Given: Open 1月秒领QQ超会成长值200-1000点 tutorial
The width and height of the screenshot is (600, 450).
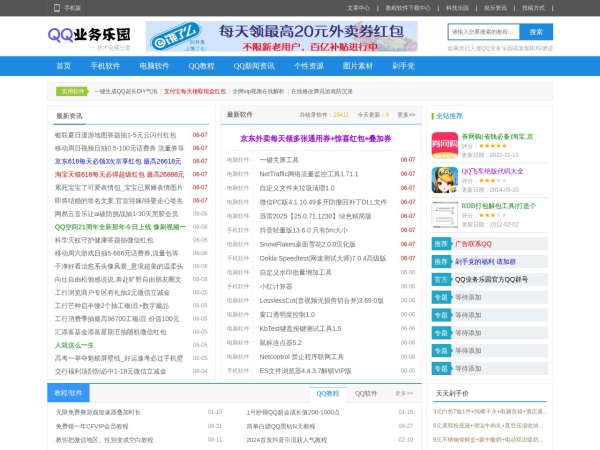Looking at the screenshot, I should point(293,412).
